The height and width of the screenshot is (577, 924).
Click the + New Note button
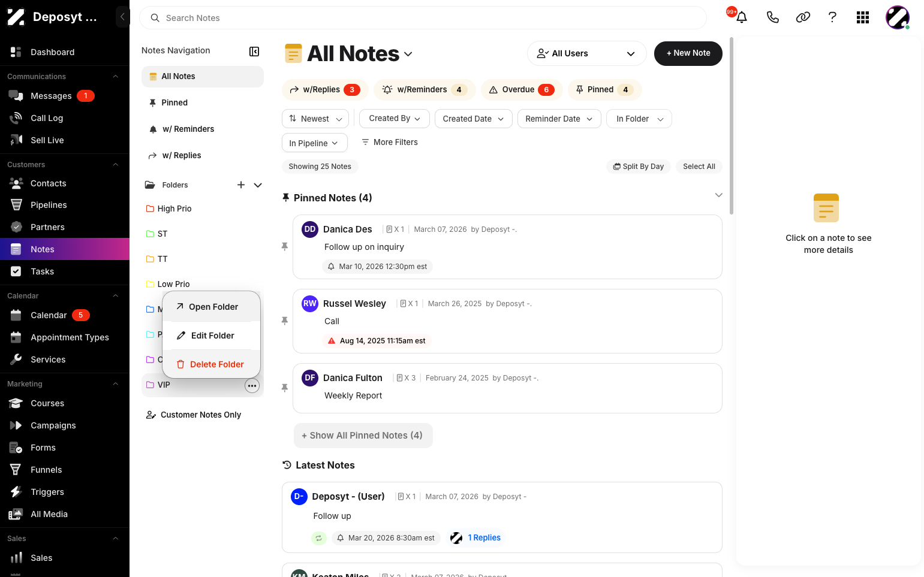click(688, 53)
